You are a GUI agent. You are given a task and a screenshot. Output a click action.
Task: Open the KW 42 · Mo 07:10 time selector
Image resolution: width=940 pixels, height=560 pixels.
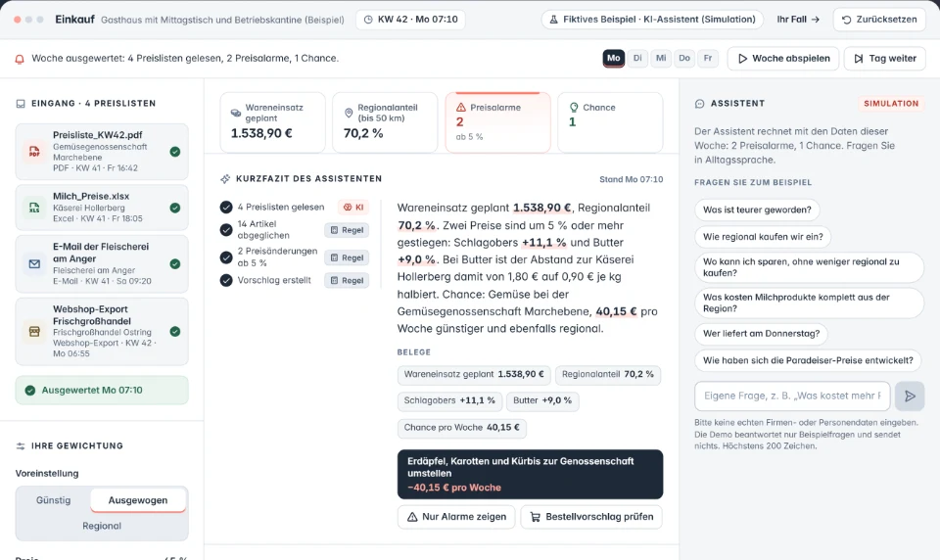pos(410,20)
